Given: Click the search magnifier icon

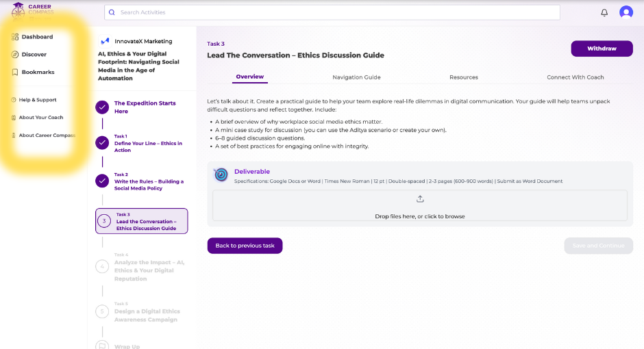Looking at the screenshot, I should [113, 12].
